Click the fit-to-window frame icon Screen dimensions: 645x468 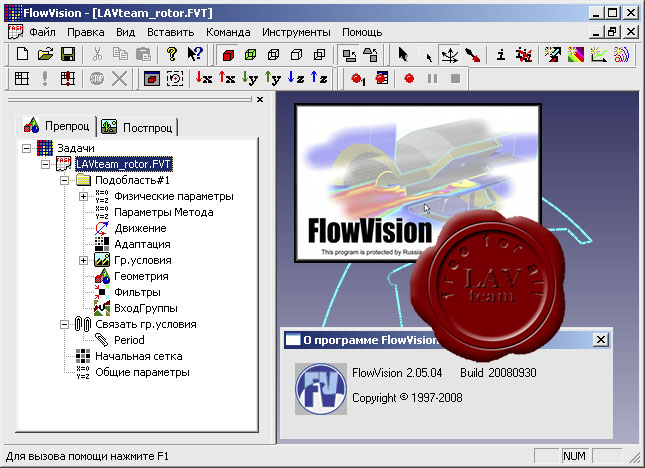tap(175, 78)
